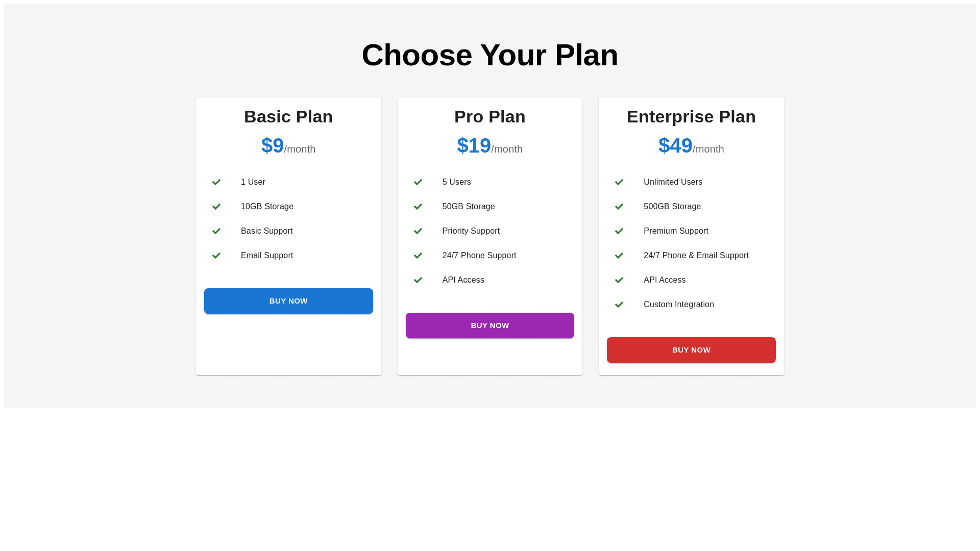
Task: Click the checkmark icon beside 1 User
Action: tap(216, 182)
